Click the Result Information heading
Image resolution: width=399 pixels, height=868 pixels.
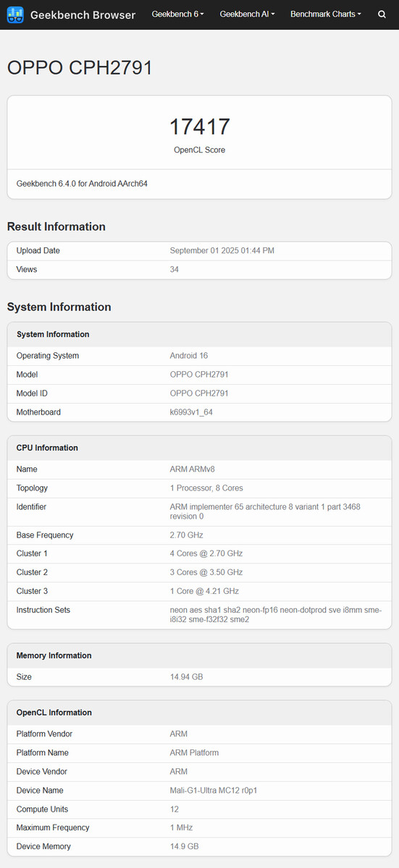click(56, 226)
